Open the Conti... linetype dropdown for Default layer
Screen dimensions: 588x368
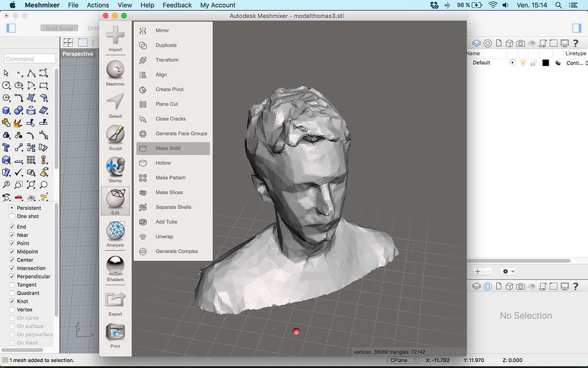click(577, 63)
